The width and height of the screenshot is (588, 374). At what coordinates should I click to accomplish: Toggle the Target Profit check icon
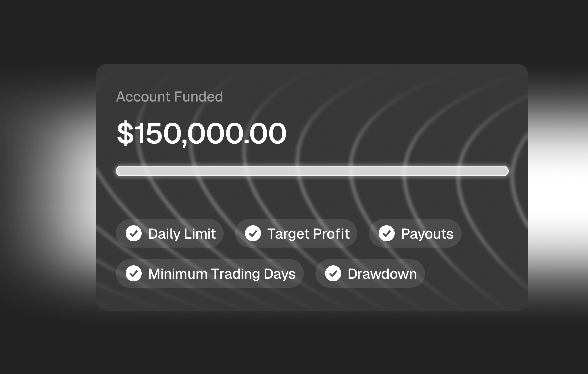[253, 233]
